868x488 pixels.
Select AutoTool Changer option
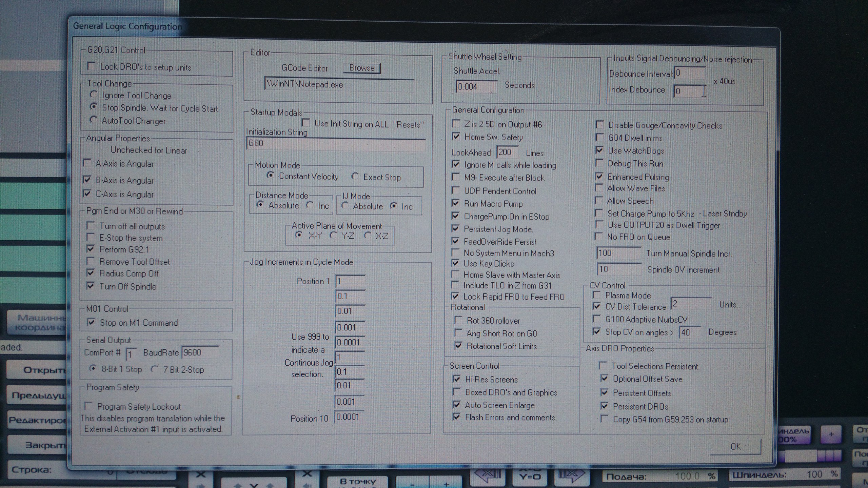pyautogui.click(x=93, y=120)
